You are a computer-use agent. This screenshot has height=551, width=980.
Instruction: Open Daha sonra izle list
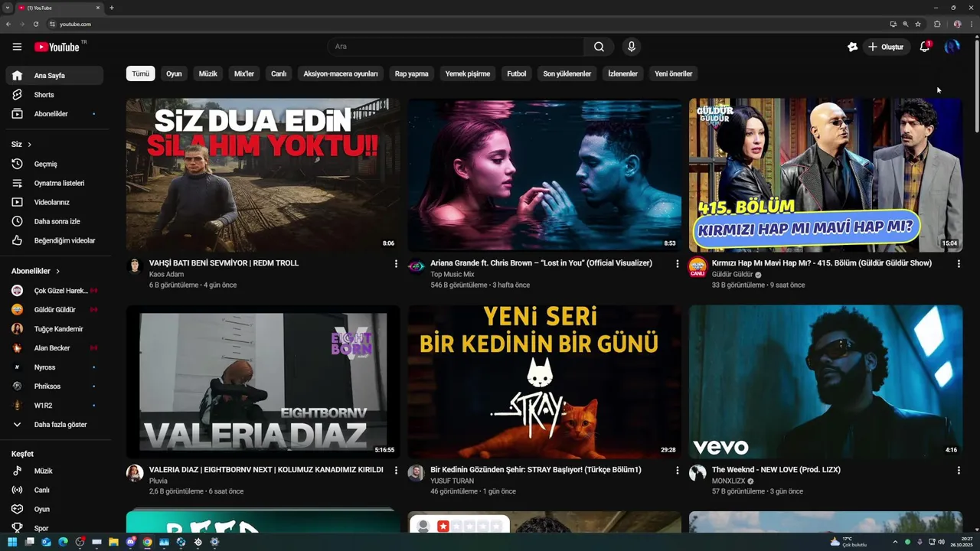click(54, 221)
